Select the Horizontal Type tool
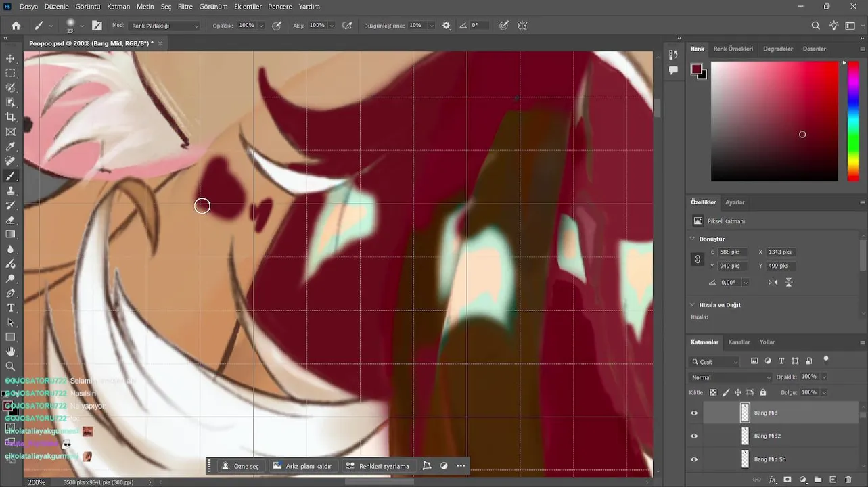This screenshot has height=487, width=868. (x=10, y=308)
